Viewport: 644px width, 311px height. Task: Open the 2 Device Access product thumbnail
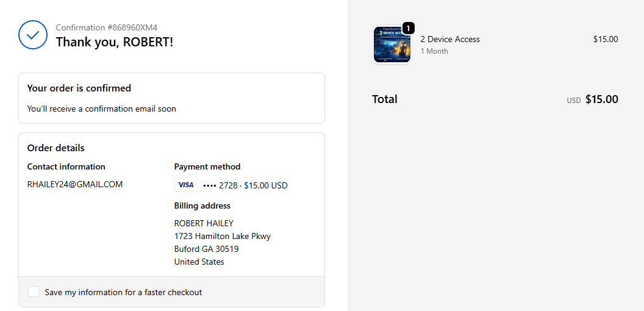click(391, 45)
